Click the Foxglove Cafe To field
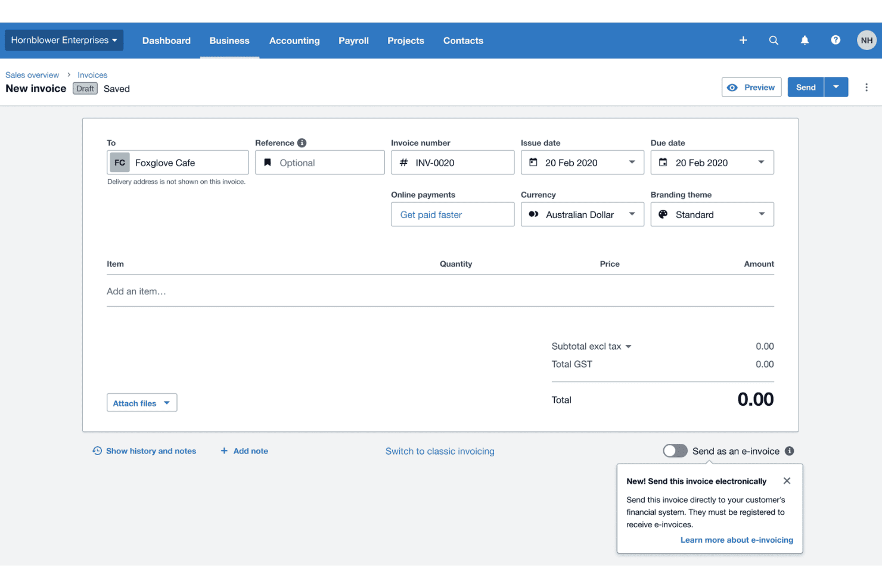Image resolution: width=882 pixels, height=588 pixels. (178, 163)
